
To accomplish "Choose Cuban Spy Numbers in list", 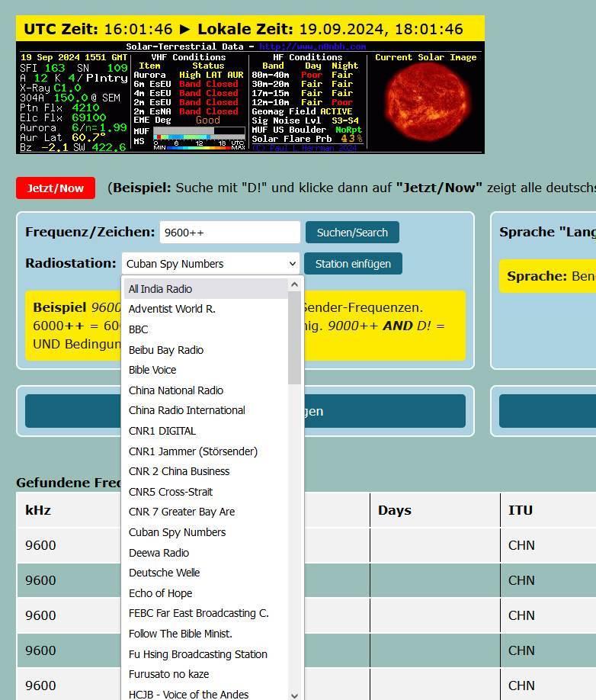I will click(x=177, y=532).
